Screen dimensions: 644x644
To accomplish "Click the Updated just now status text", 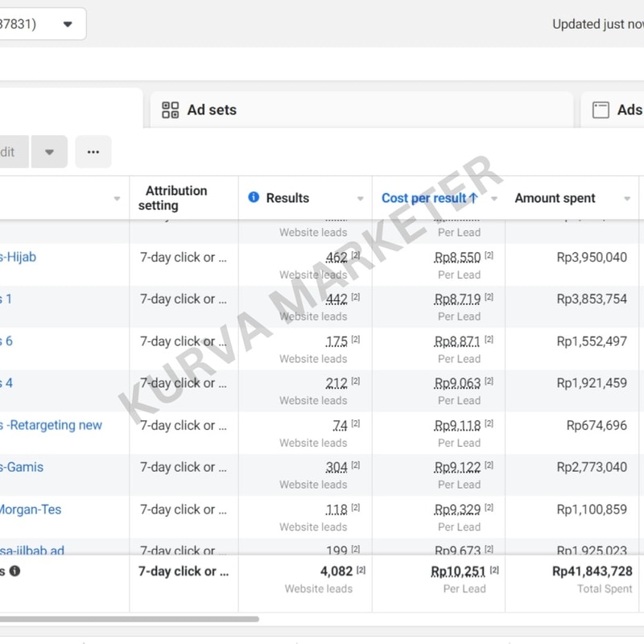I will [598, 24].
